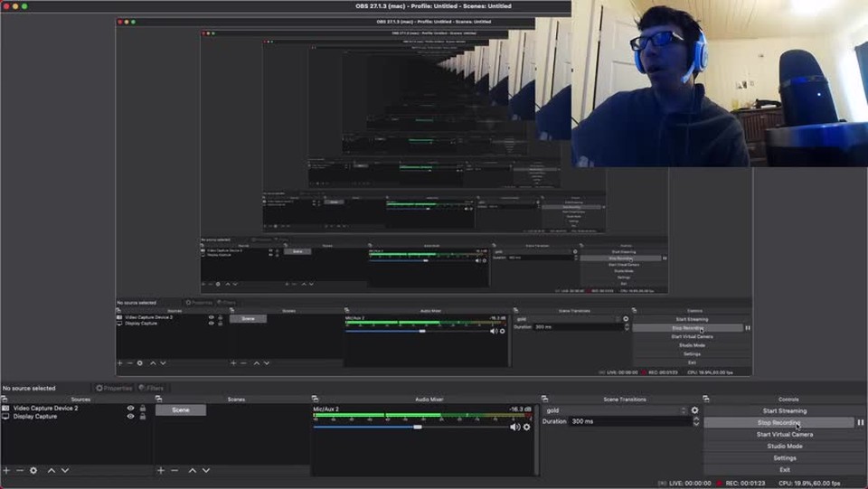
Task: Add a new scene with plus icon
Action: point(161,470)
